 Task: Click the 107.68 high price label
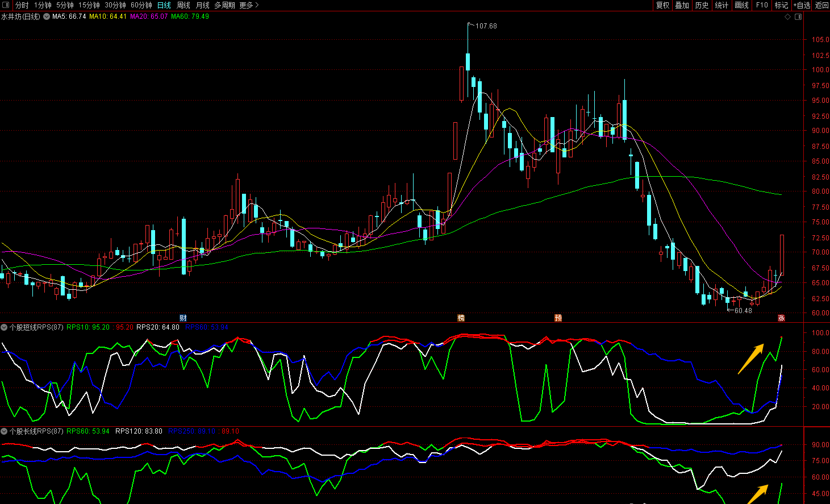point(486,26)
